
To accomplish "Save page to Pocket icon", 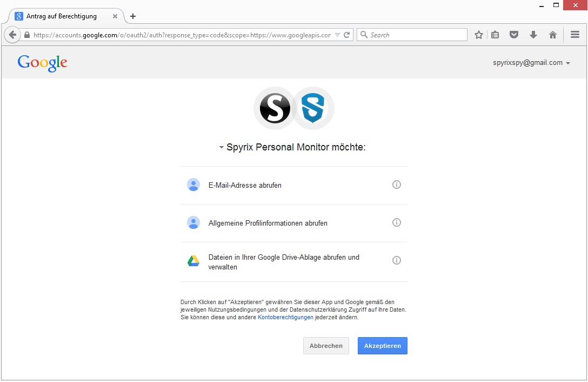I will pyautogui.click(x=514, y=35).
